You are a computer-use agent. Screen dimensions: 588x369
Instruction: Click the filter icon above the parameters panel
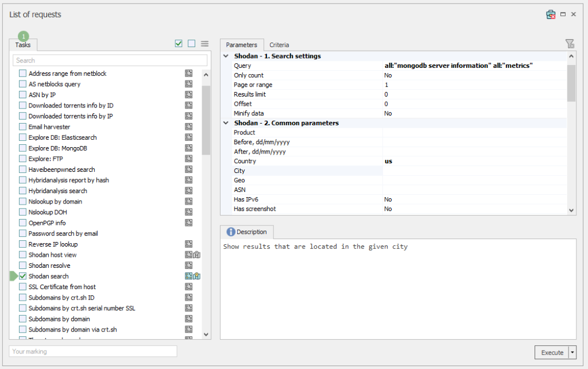570,44
